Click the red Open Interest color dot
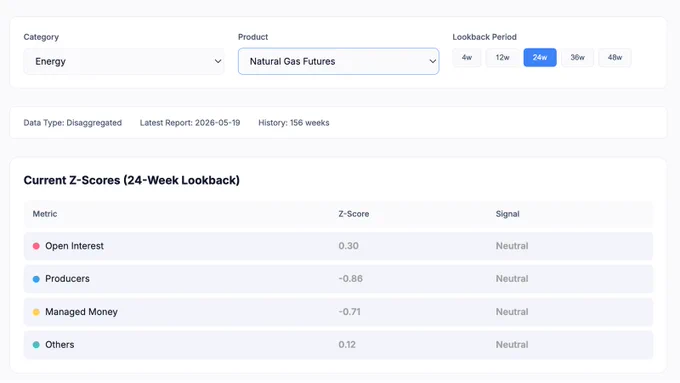This screenshot has height=383, width=680. pyautogui.click(x=36, y=246)
